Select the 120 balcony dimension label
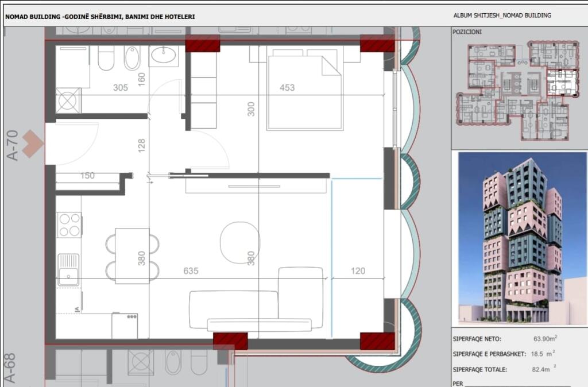 (358, 271)
